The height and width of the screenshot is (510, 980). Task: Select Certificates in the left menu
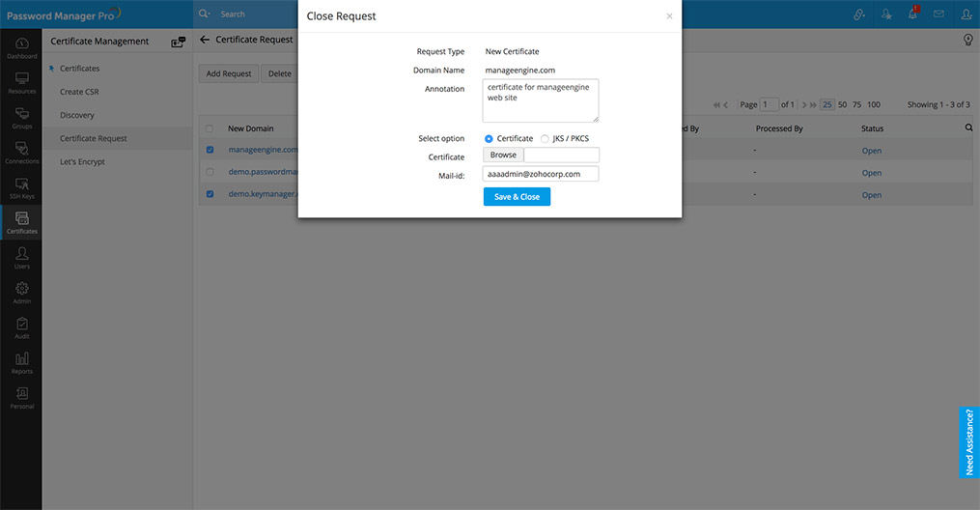[79, 69]
